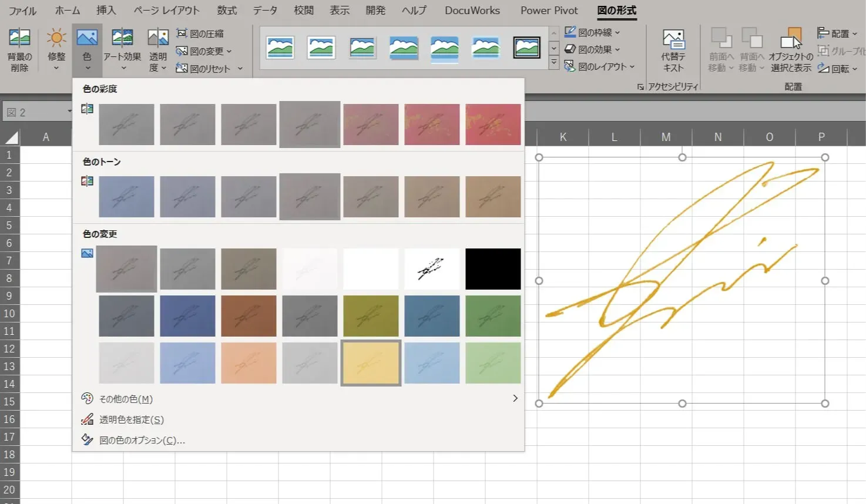Select the black-framed picture style thumbnail
Image resolution: width=866 pixels, height=504 pixels.
(527, 48)
